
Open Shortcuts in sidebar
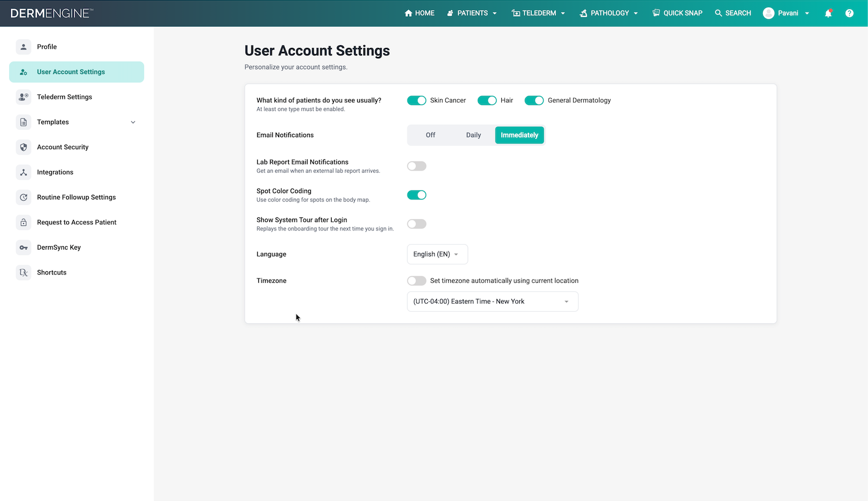pos(76,273)
